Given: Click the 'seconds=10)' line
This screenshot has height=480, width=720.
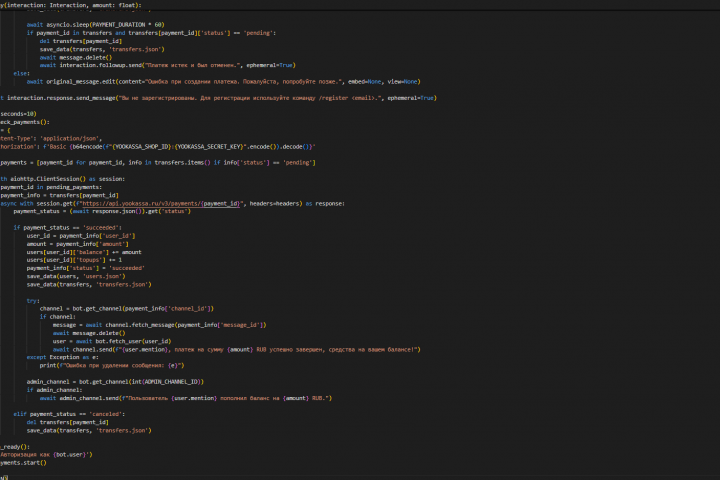Looking at the screenshot, I should click(18, 114).
